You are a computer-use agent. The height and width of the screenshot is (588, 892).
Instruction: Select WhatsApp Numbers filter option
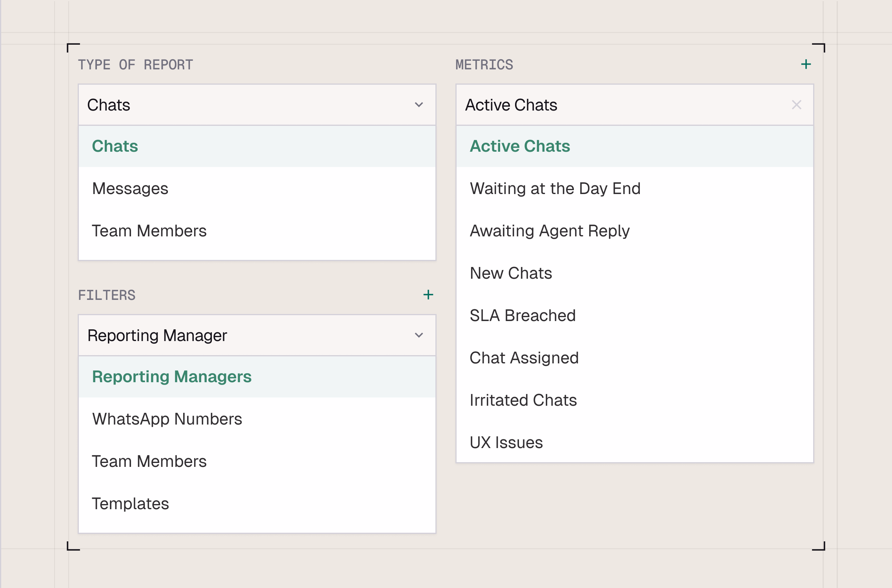[167, 419]
